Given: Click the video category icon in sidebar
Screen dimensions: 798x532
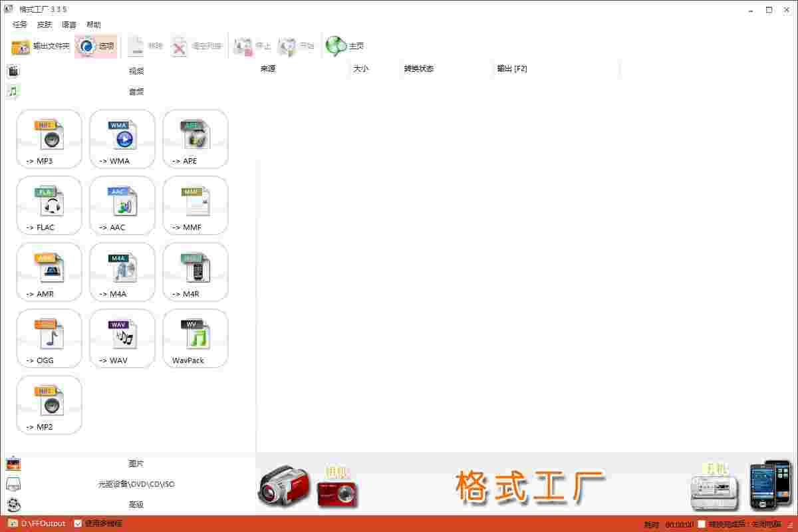Looking at the screenshot, I should click(13, 70).
